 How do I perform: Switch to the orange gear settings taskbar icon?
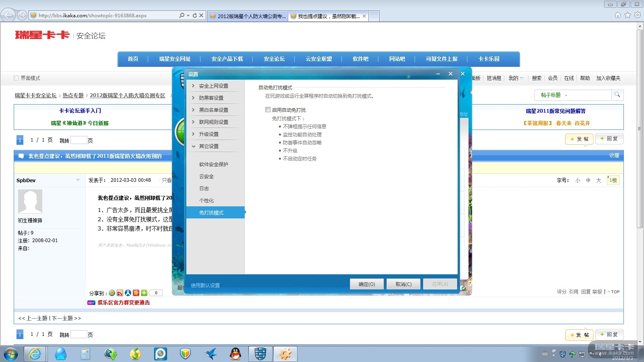(x=285, y=354)
